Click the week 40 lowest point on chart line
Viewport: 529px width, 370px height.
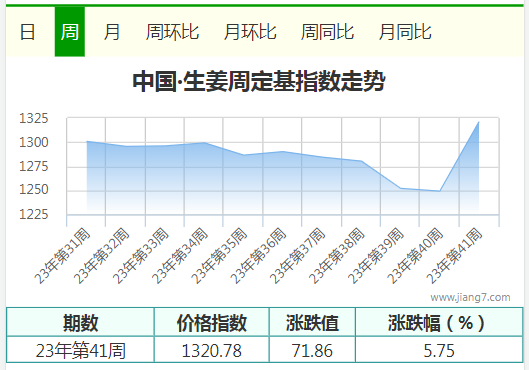point(440,191)
